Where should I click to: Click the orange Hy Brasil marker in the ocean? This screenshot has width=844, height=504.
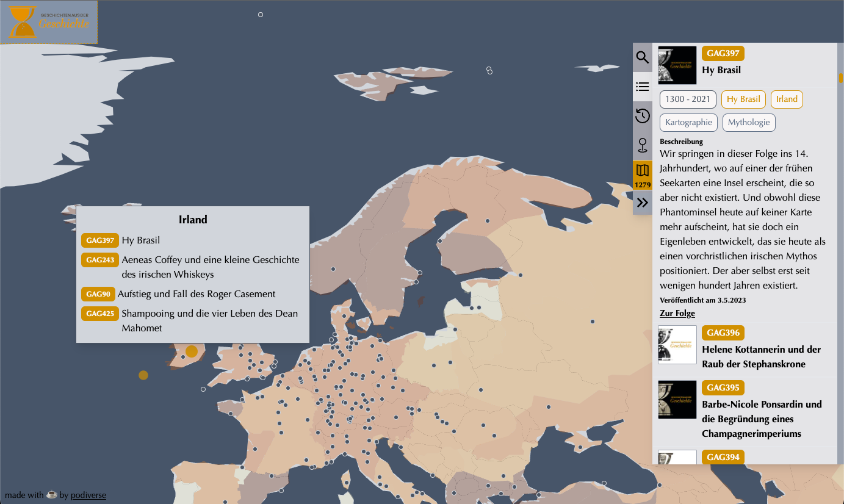[143, 375]
